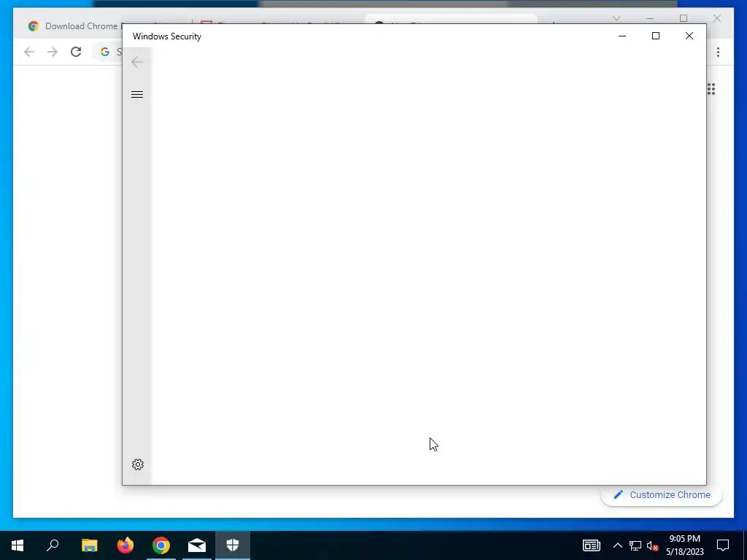
Task: Reload the page in Chrome
Action: (x=76, y=52)
